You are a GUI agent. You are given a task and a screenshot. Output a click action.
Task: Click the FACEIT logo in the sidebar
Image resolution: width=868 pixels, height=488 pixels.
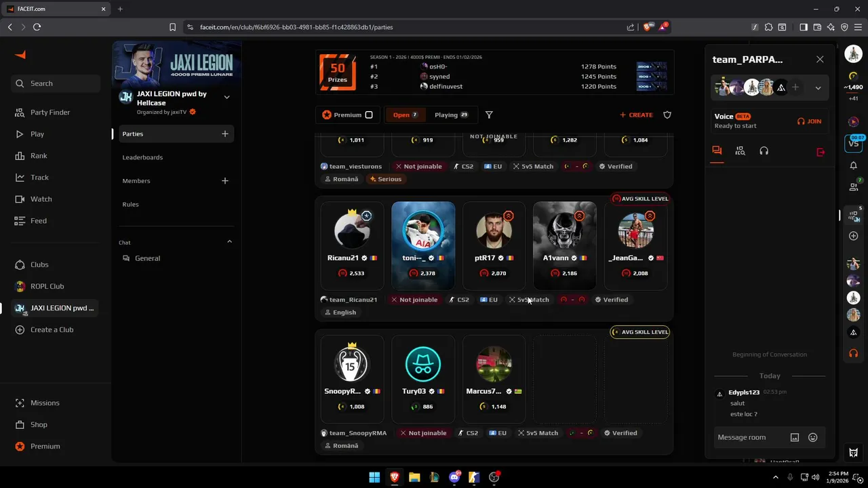tap(20, 55)
